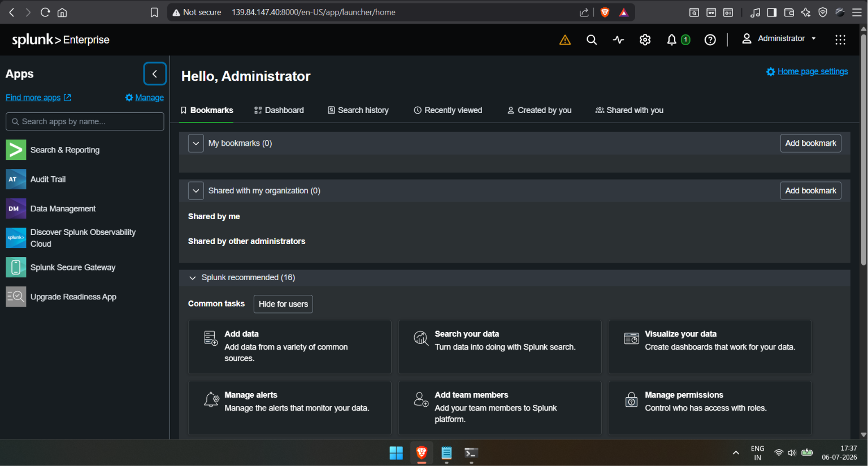Click the Brave rewards triangle icon
Image resolution: width=868 pixels, height=466 pixels.
click(624, 12)
